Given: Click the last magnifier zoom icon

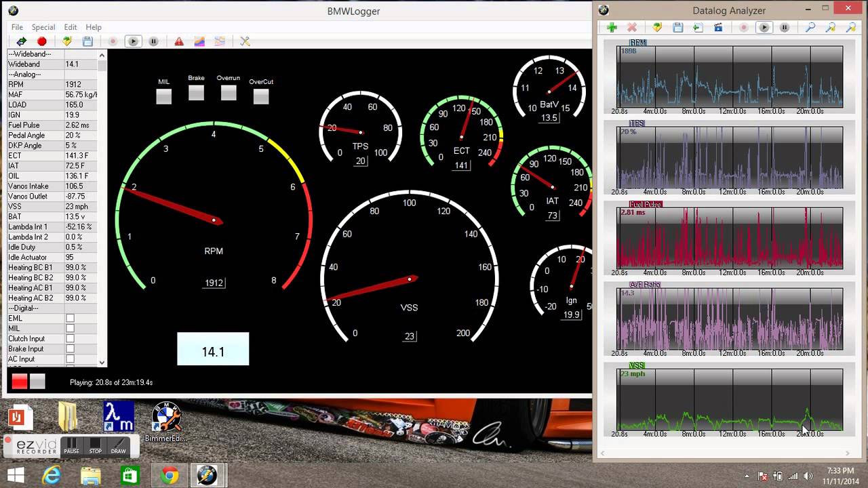Looking at the screenshot, I should [x=850, y=27].
